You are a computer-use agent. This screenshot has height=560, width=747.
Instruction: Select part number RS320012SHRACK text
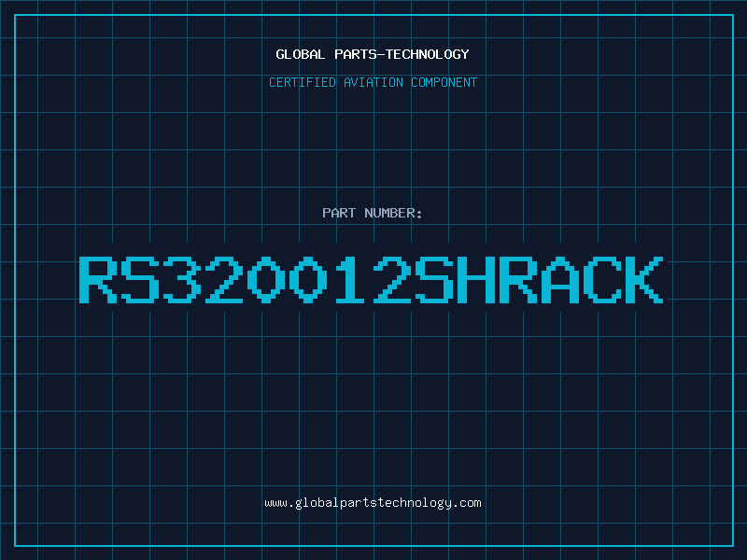tap(371, 279)
